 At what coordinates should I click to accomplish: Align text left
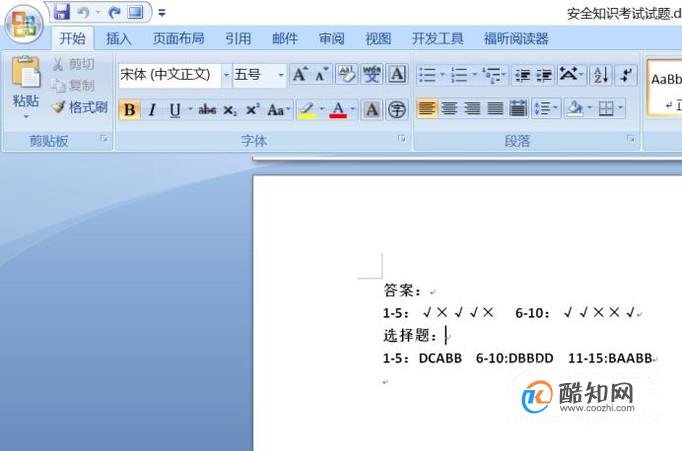click(x=427, y=109)
